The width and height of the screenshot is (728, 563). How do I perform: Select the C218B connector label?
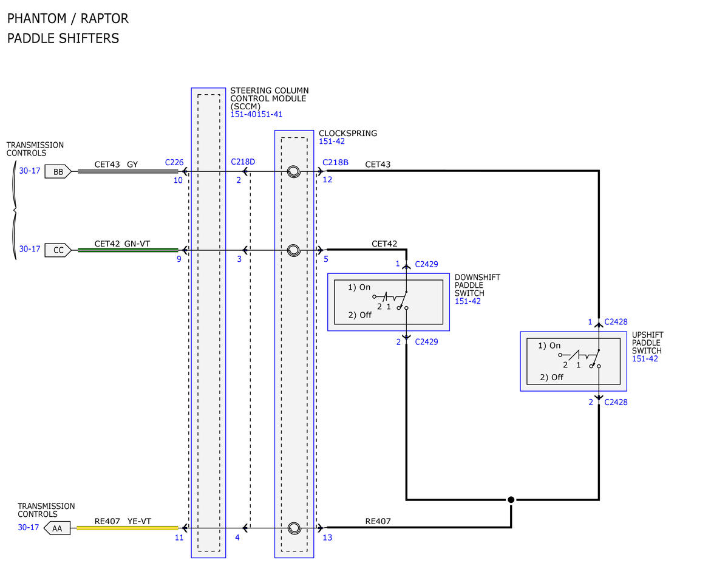335,162
